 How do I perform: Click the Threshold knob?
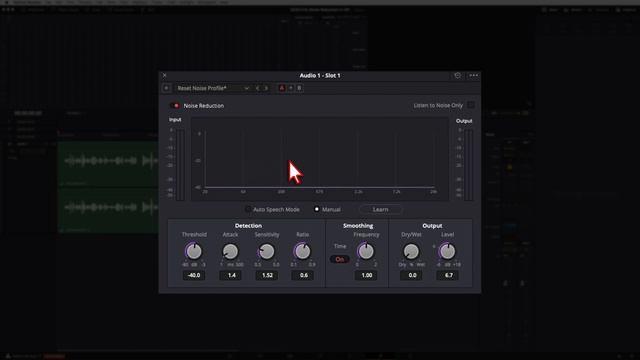(193, 251)
